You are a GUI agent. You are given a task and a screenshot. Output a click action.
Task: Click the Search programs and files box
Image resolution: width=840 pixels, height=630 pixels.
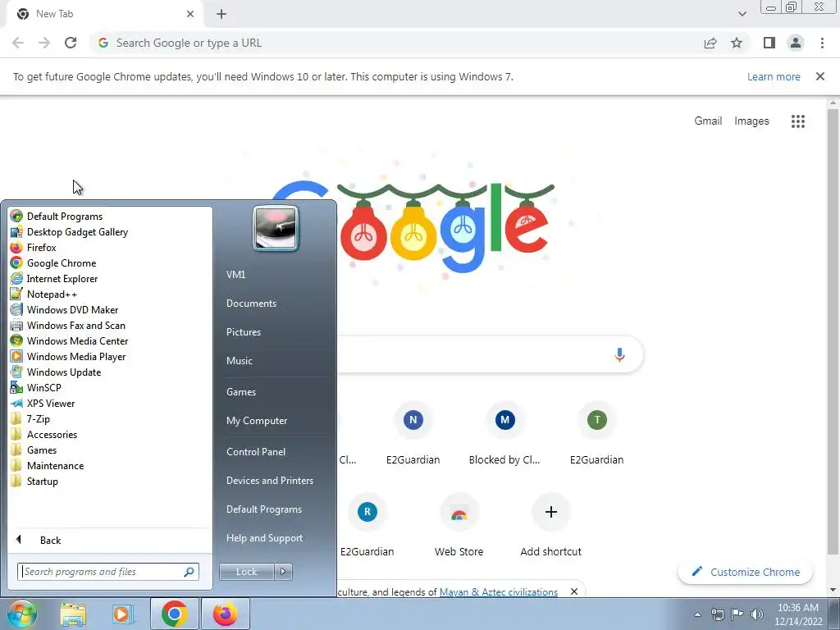tap(107, 572)
